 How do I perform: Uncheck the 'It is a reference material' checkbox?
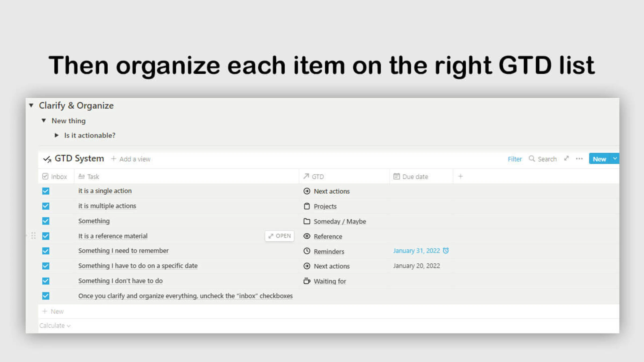coord(46,236)
